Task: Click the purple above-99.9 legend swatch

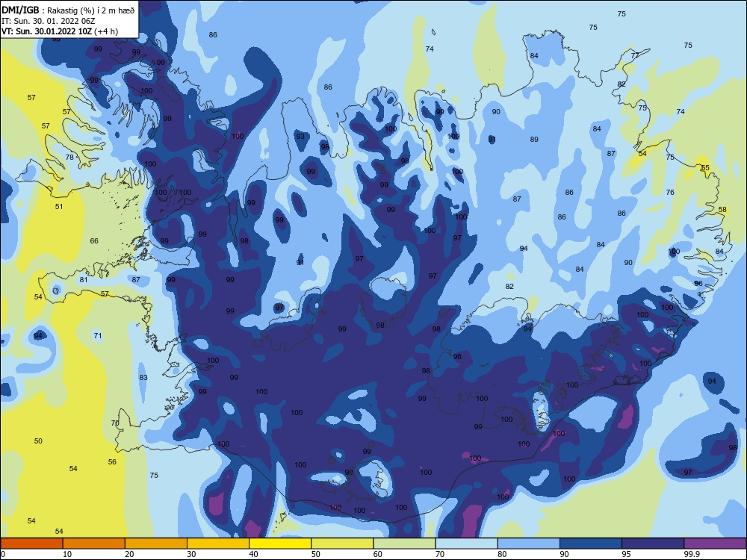Action: (x=715, y=544)
